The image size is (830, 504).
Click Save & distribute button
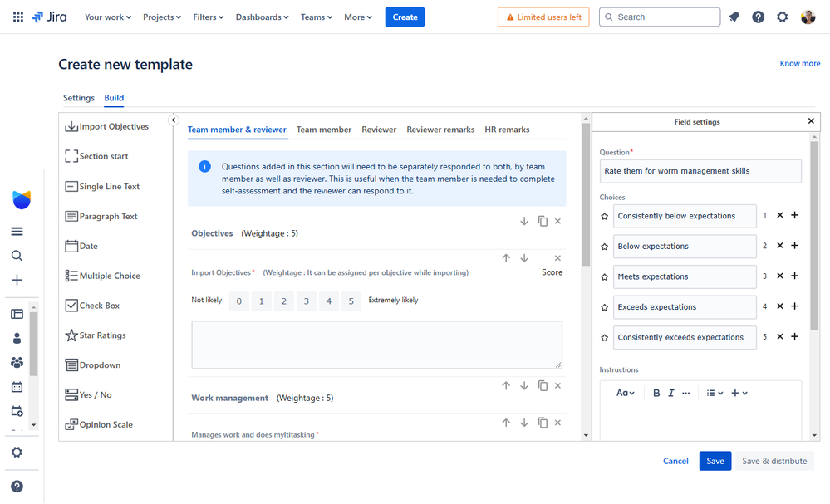pos(774,461)
